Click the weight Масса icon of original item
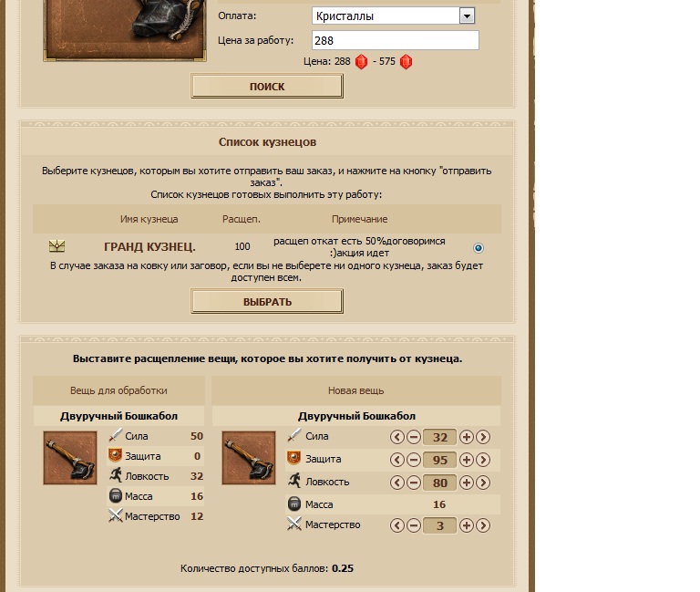The height and width of the screenshot is (592, 700). (x=115, y=495)
